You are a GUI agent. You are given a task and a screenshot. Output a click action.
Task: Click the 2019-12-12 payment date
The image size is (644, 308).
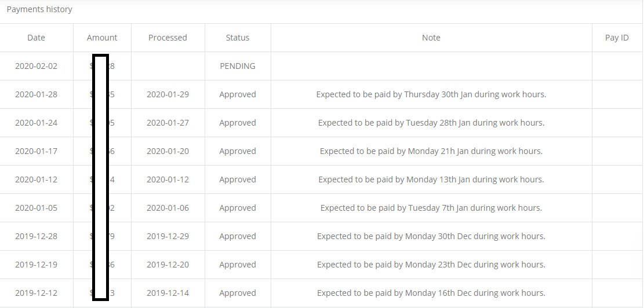click(x=36, y=293)
